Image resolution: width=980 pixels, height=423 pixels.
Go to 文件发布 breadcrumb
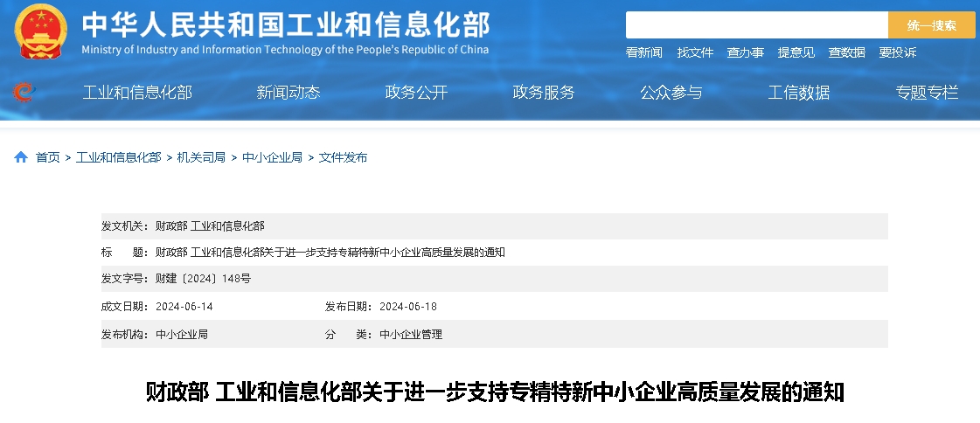pyautogui.click(x=343, y=157)
